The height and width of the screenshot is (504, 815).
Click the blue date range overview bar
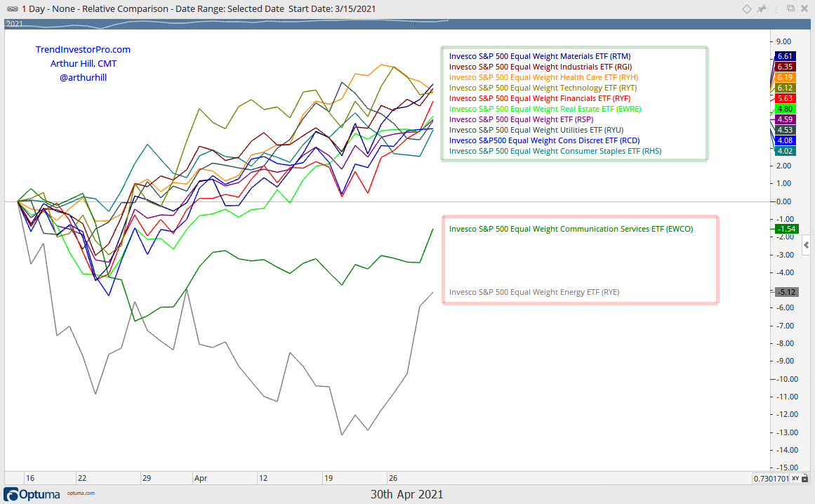pyautogui.click(x=407, y=24)
